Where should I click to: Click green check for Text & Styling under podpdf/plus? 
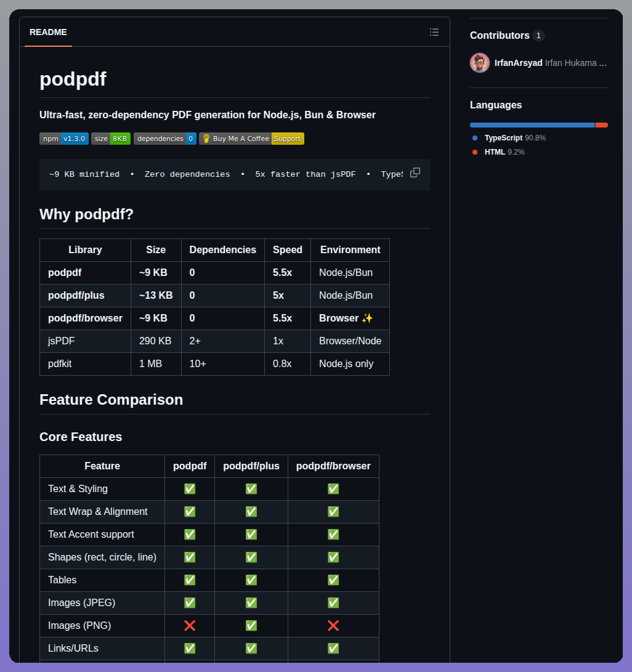click(x=251, y=489)
